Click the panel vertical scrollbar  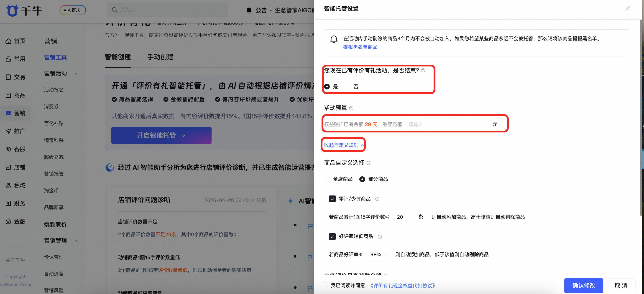click(641, 117)
